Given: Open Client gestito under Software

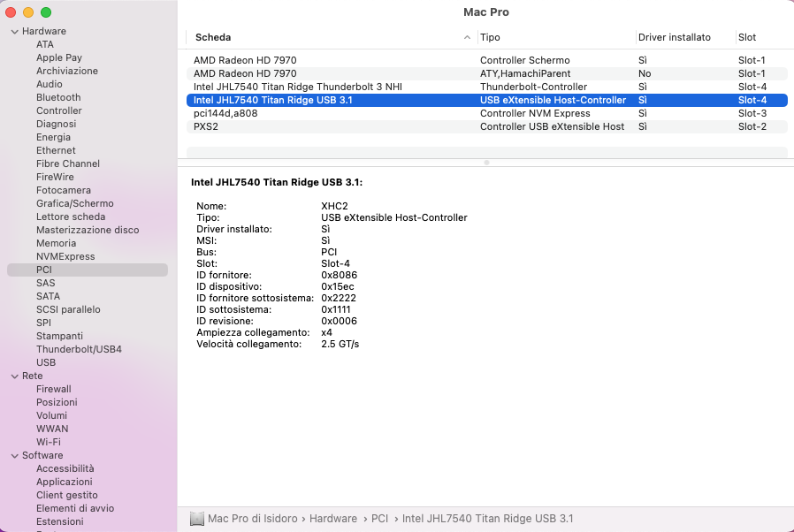Looking at the screenshot, I should point(67,495).
